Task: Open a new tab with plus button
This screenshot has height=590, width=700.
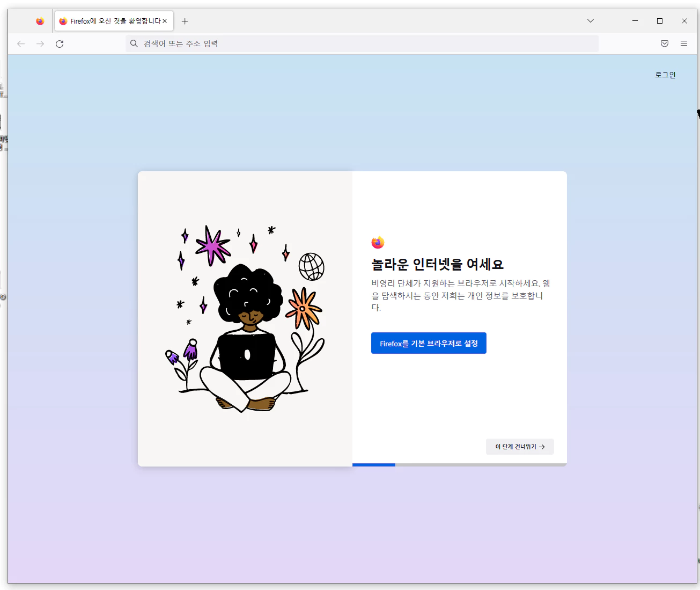Action: 185,21
